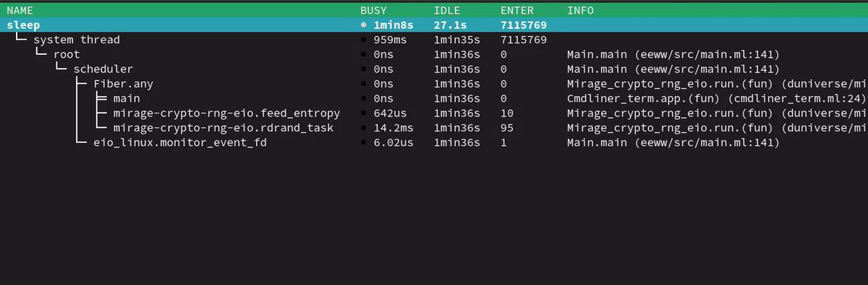Viewport: 868px width, 285px height.
Task: Click ENTER value 95 for rdrand_task
Action: (x=506, y=128)
